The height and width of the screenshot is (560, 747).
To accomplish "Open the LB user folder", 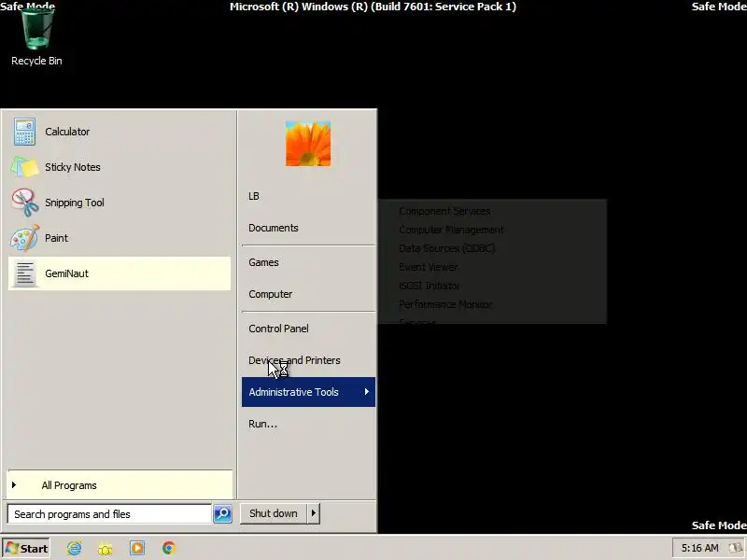I will pyautogui.click(x=308, y=196).
